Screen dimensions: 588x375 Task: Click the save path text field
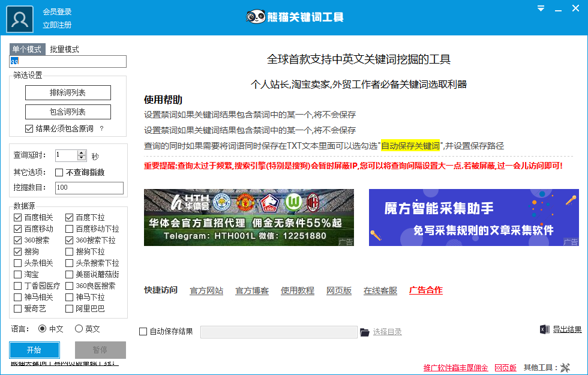pyautogui.click(x=278, y=332)
